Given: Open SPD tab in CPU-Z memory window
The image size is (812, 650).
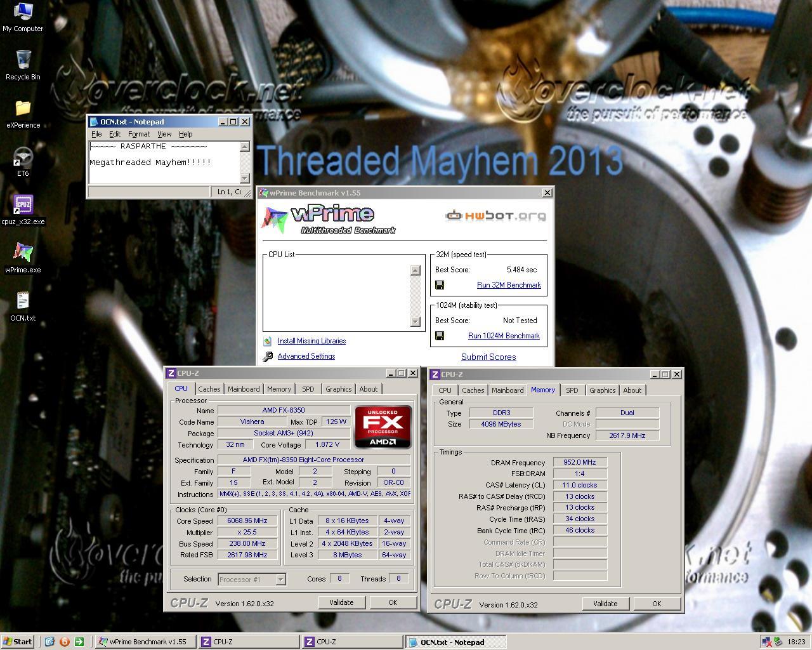Looking at the screenshot, I should click(572, 390).
